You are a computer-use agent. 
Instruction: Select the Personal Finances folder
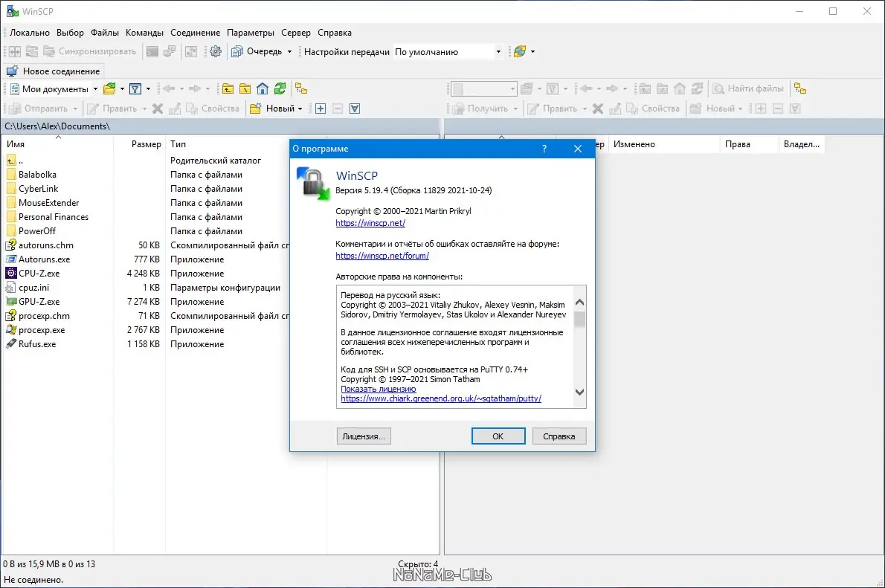tap(53, 217)
